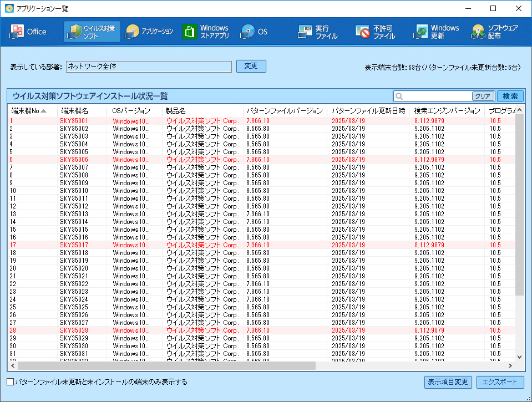Click the vertical scrollbar up arrow
Image resolution: width=532 pixels, height=402 pixels.
coord(519,110)
